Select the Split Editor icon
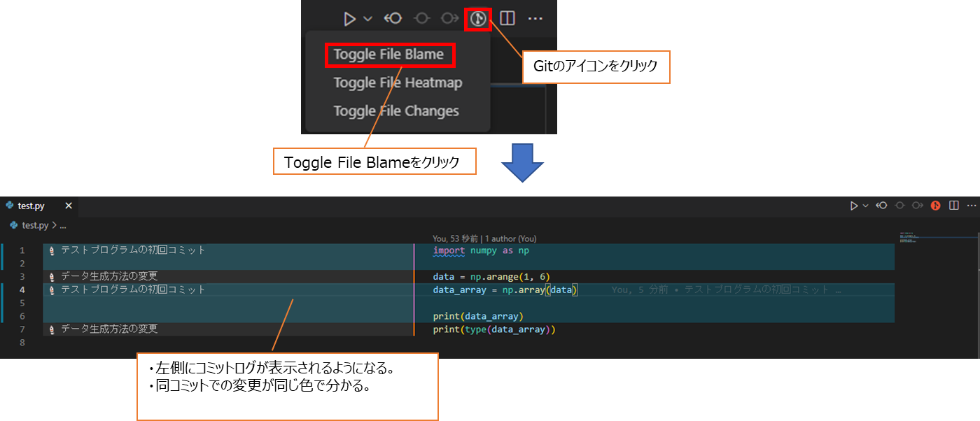The height and width of the screenshot is (421, 980). click(506, 19)
